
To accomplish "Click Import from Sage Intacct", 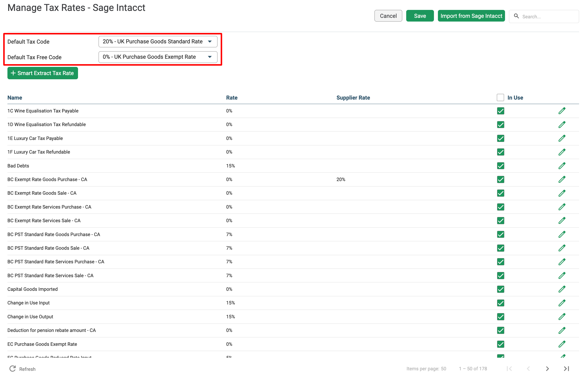I will (471, 16).
